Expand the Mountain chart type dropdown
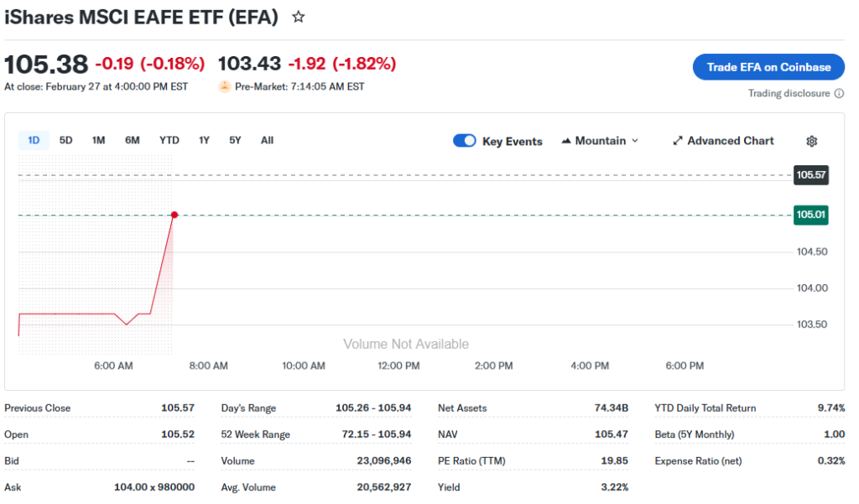 pyautogui.click(x=634, y=141)
